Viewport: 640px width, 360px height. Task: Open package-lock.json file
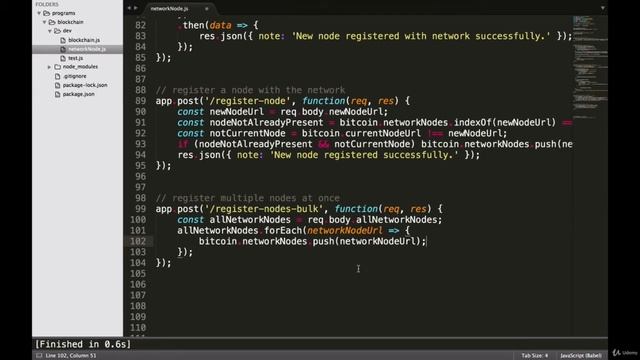click(85, 85)
